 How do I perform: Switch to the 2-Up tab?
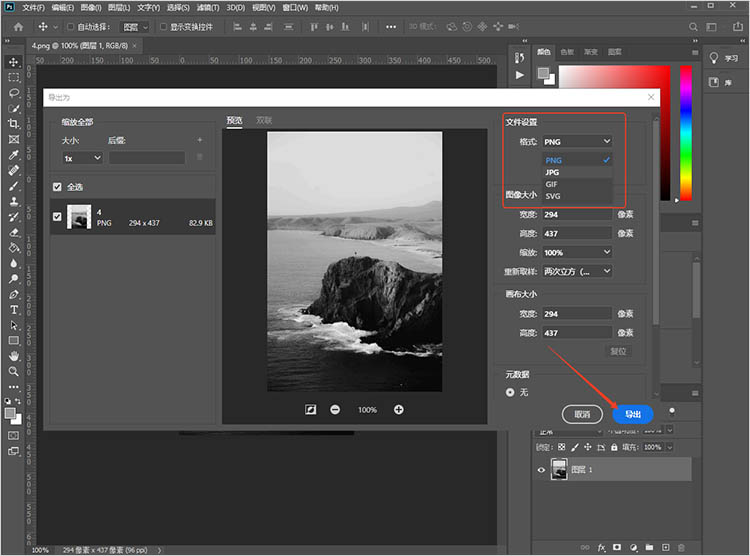click(x=264, y=120)
